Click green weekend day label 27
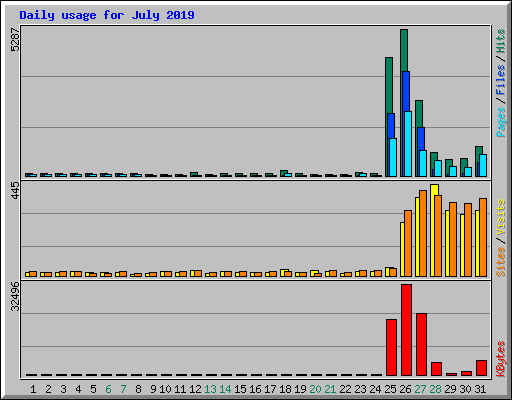This screenshot has height=400, width=512. point(420,389)
